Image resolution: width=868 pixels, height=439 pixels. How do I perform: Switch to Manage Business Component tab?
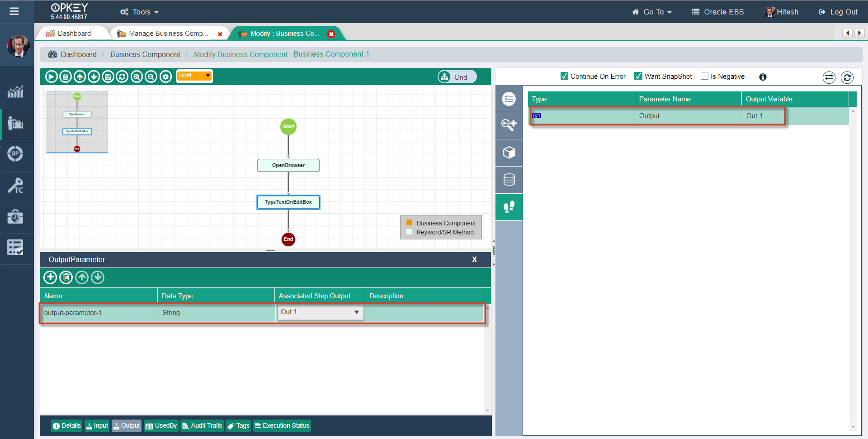(x=168, y=33)
